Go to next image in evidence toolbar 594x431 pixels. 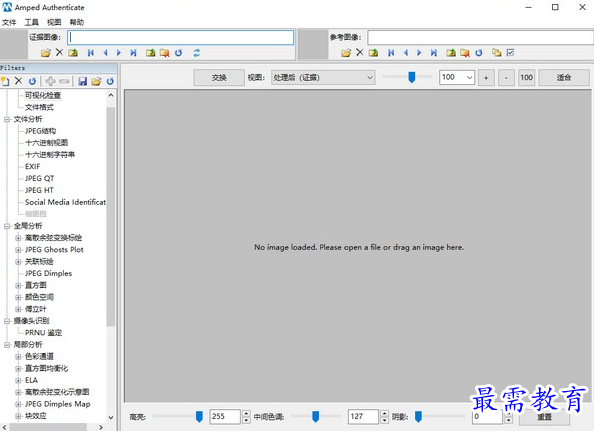[119, 53]
